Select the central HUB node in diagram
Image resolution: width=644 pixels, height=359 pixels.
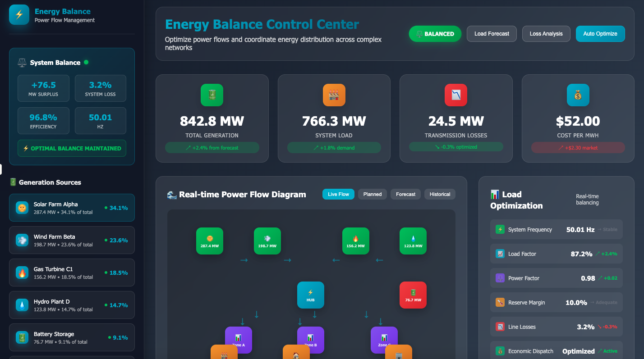click(x=310, y=295)
